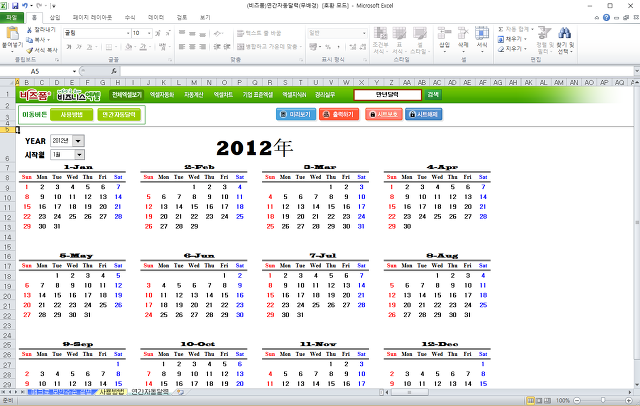Toggle align text right
This screenshot has height=406, width=640.
202,47
